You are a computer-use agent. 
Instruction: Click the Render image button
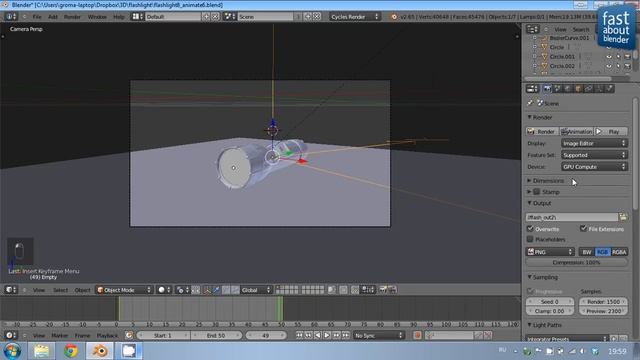[x=542, y=131]
